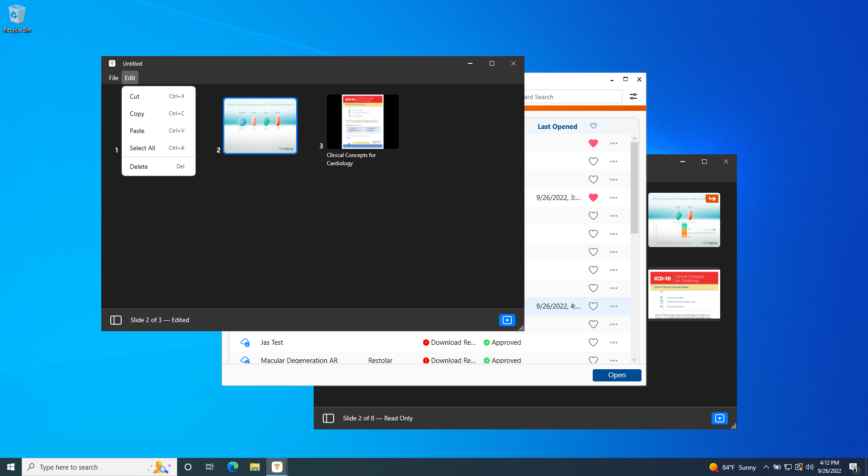This screenshot has height=476, width=868.
Task: Favorite the Jas Test row heart
Action: click(x=593, y=343)
